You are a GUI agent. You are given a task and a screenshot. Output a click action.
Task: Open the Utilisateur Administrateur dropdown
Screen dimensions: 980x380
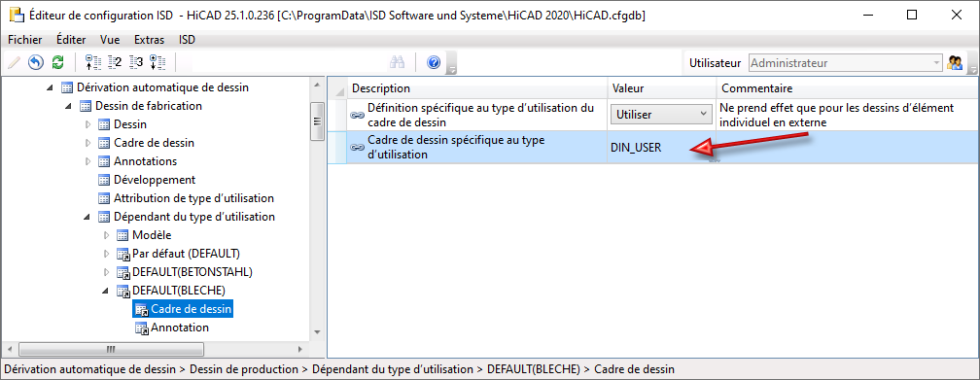(845, 63)
